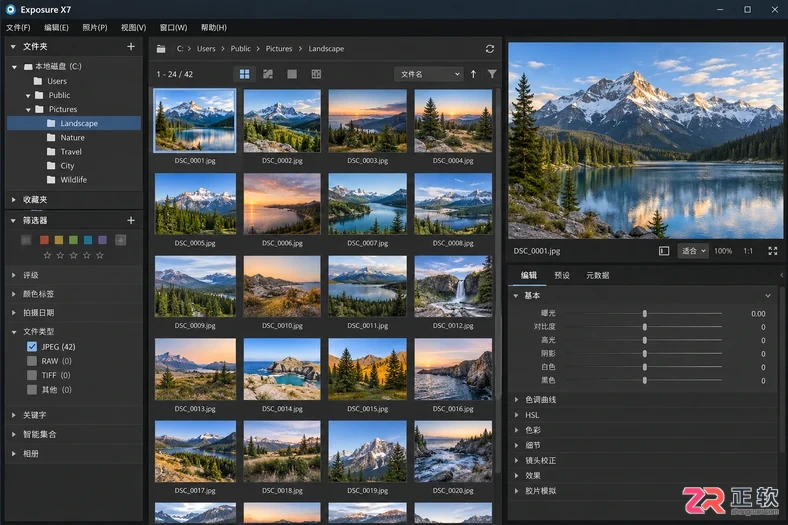Image resolution: width=788 pixels, height=525 pixels.
Task: Expand the HSL panel
Action: click(x=516, y=415)
